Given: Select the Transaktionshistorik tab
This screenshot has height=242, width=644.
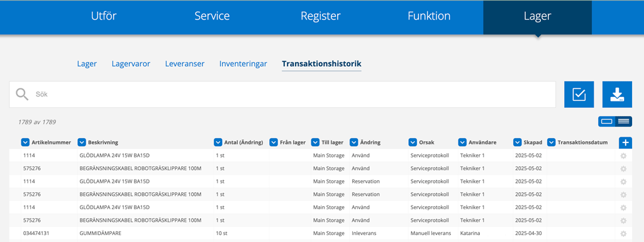Looking at the screenshot, I should pos(321,64).
